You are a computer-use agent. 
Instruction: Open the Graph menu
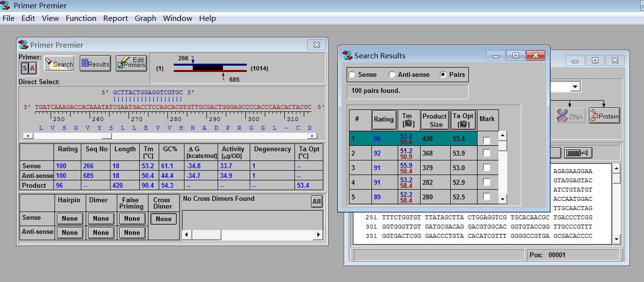coord(146,18)
